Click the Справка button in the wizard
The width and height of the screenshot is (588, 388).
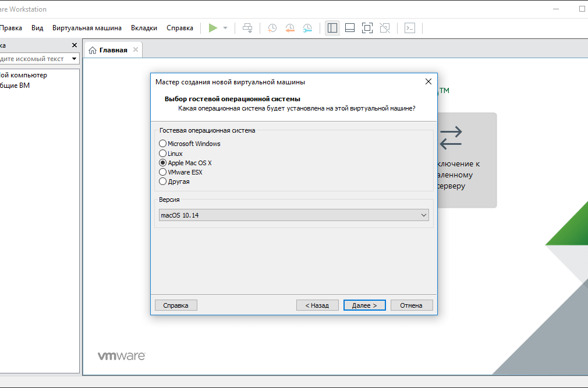point(176,305)
